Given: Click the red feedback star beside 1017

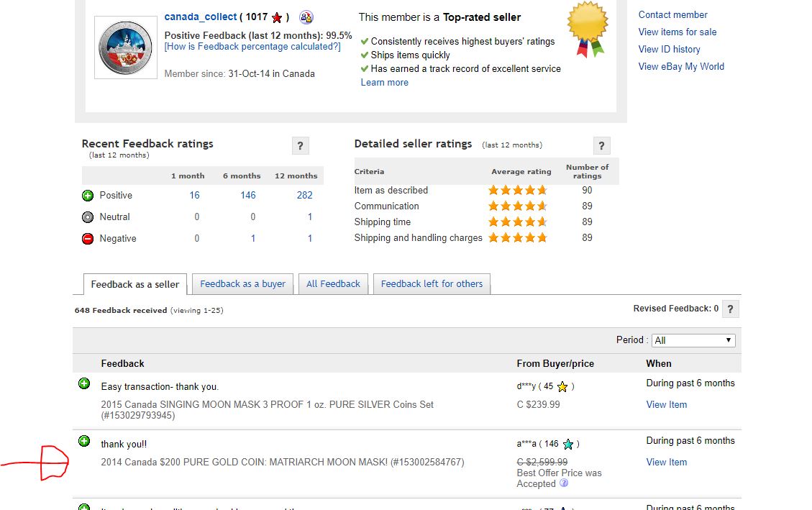Looking at the screenshot, I should pyautogui.click(x=277, y=17).
